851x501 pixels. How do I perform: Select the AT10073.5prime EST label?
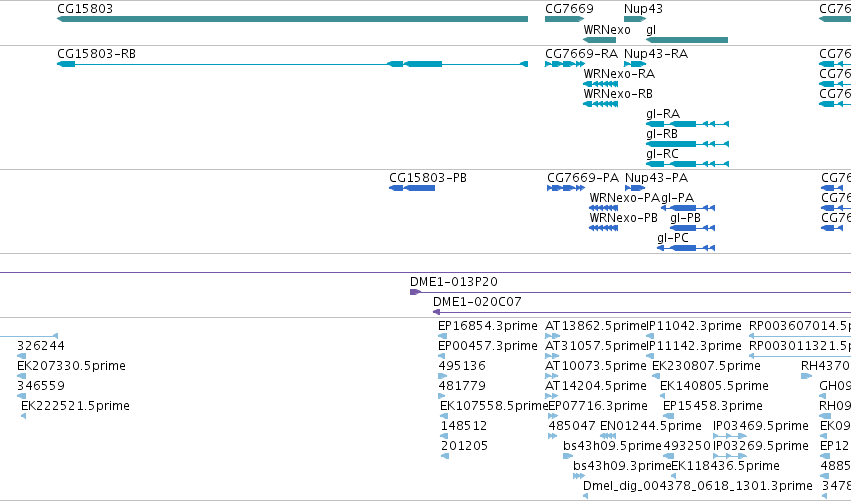tap(596, 366)
